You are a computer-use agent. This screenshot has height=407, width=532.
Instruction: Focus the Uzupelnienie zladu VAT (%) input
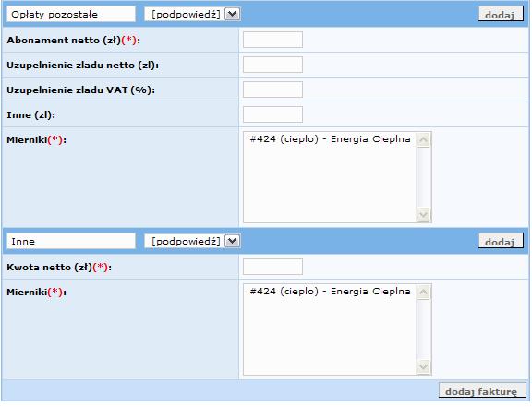point(272,90)
